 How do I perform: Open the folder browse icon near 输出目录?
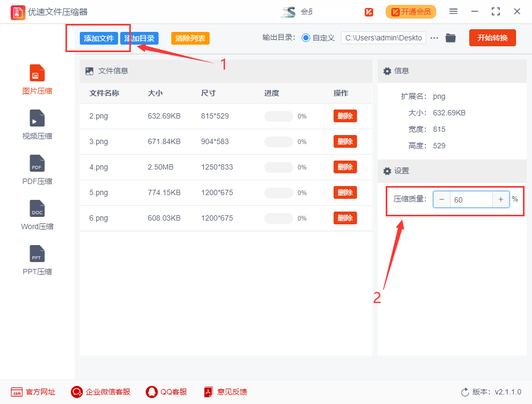451,38
